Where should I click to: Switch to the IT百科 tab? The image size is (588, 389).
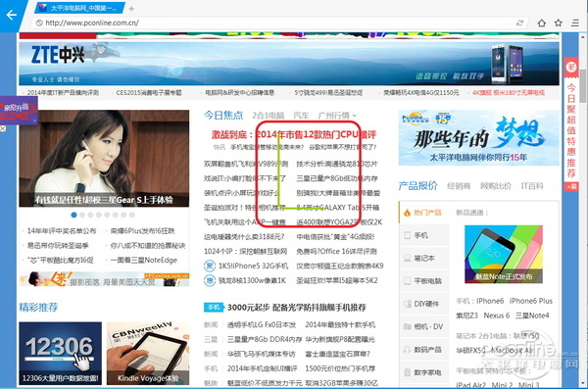[532, 186]
